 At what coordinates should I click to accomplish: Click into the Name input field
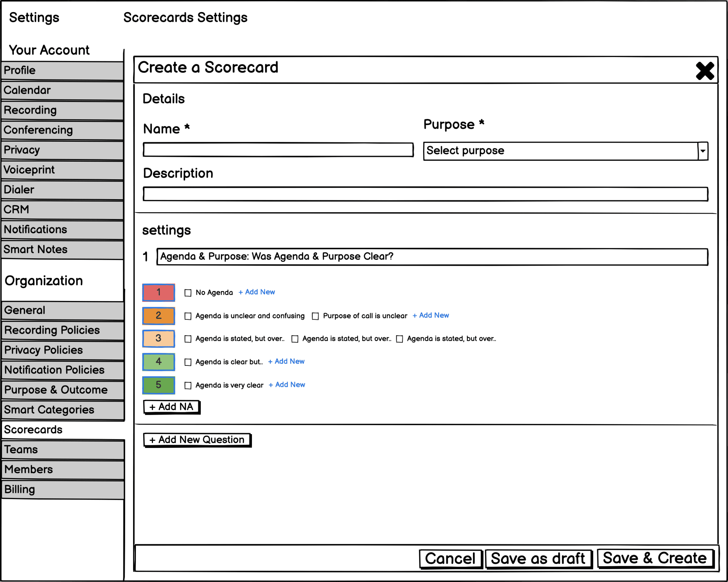(x=278, y=150)
